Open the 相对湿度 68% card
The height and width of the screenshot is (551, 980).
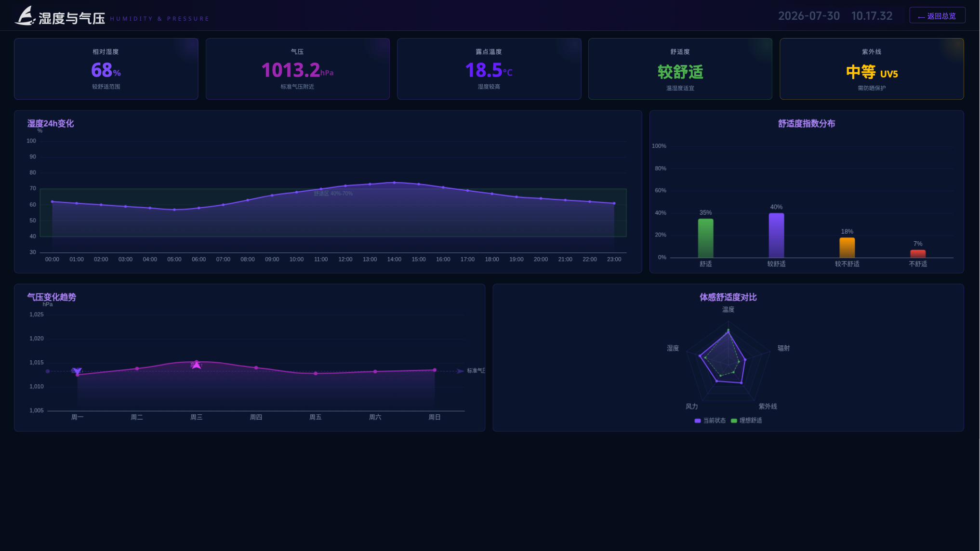[106, 69]
